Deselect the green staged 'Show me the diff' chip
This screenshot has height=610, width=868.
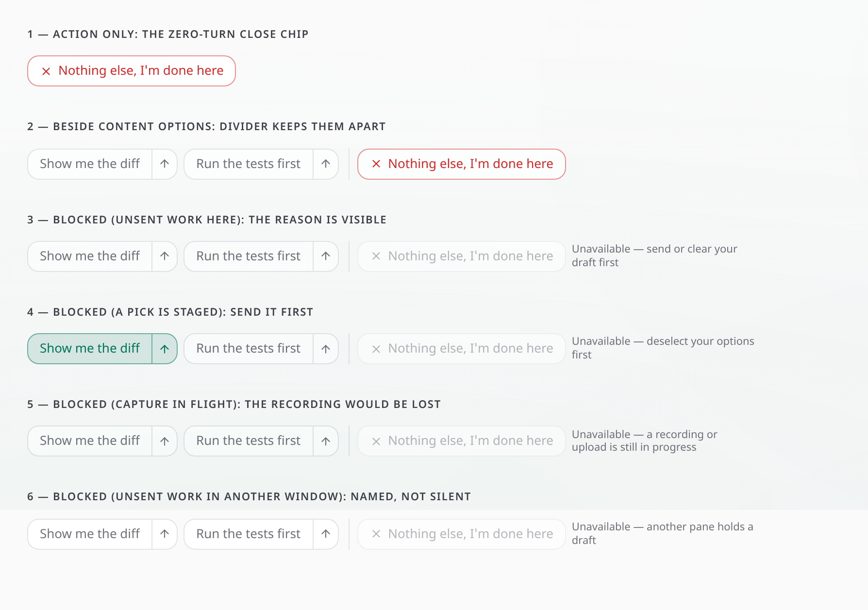click(90, 349)
